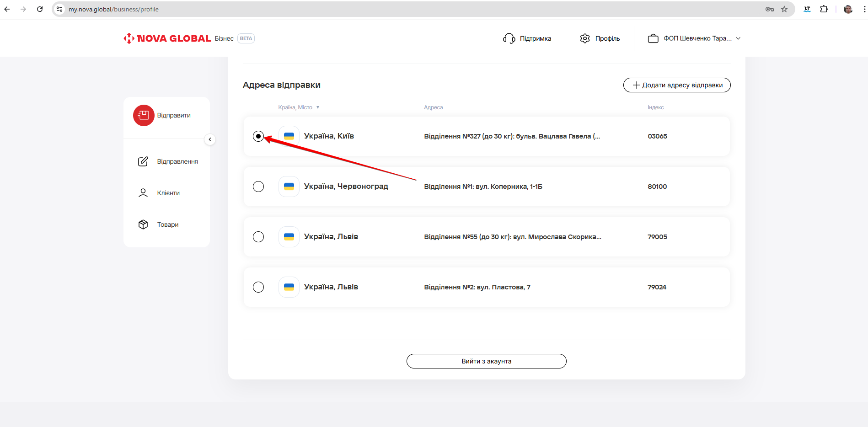868x427 pixels.
Task: Expand the ФОП Шевченко account dropdown
Action: click(738, 38)
